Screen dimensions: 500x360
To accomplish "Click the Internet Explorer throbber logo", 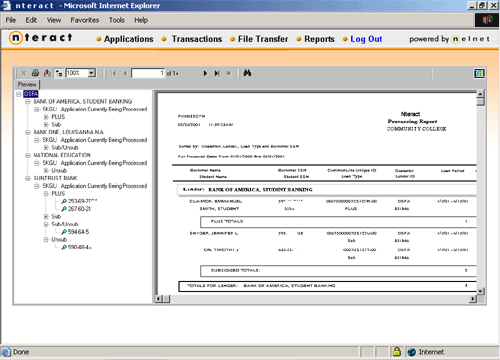I will 487,20.
